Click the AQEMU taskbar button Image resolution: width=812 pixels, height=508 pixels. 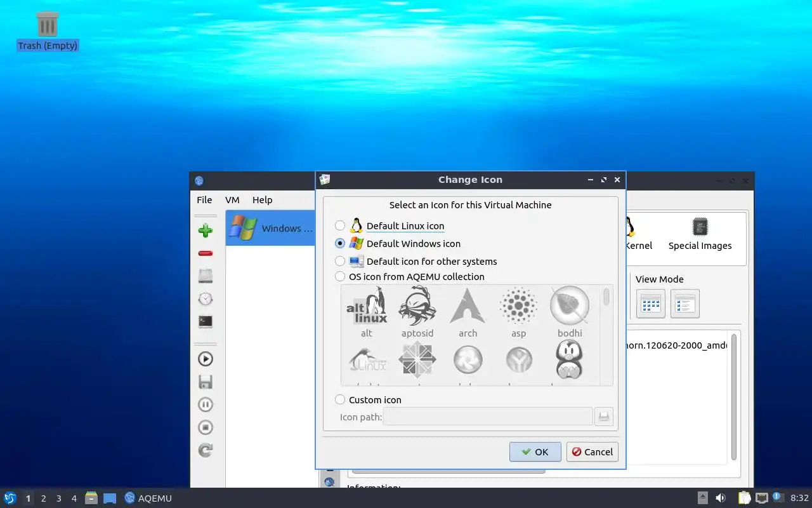coord(148,498)
